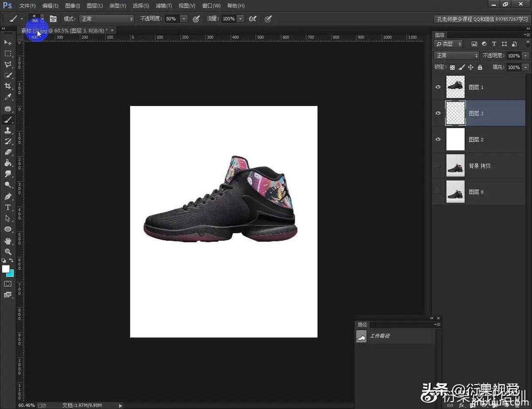Toggle tablet pressure for opacity
Screen dimensions: 532x409
pyautogui.click(x=196, y=19)
